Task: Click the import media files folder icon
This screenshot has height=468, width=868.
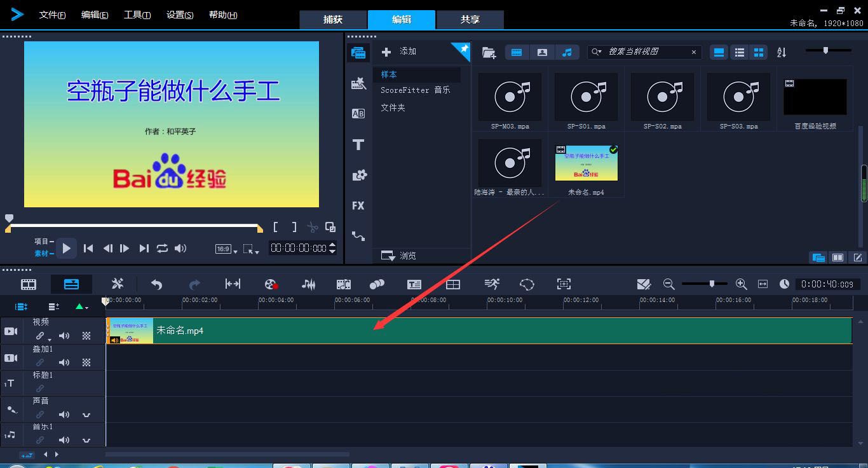Action: [x=489, y=53]
